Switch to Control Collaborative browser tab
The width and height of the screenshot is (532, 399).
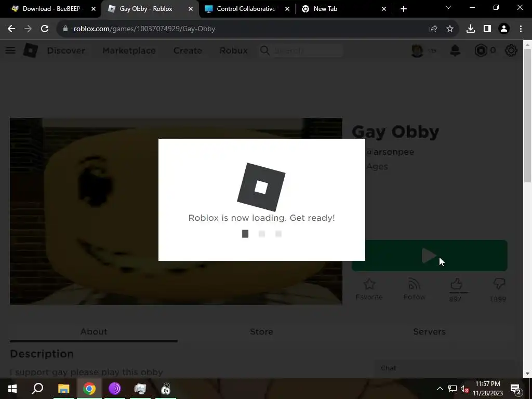(x=246, y=9)
